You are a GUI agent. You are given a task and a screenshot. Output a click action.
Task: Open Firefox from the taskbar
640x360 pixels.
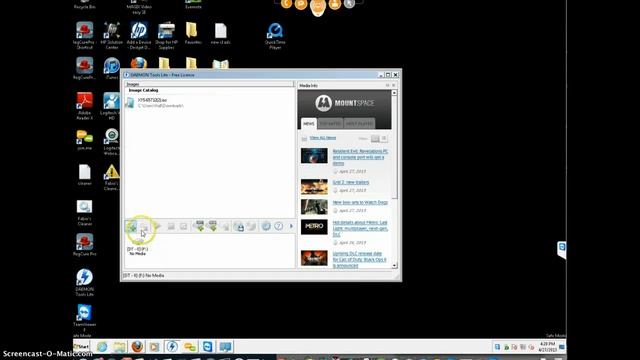coord(138,347)
